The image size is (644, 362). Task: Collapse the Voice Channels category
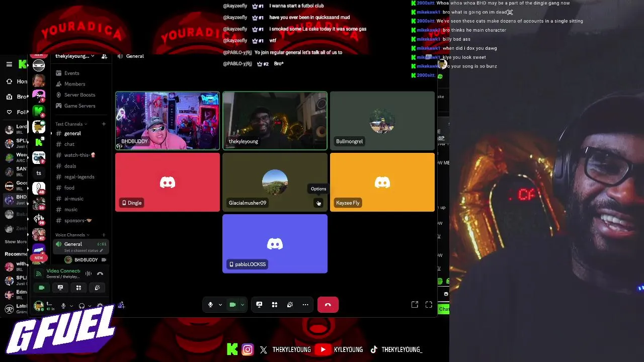(72, 235)
